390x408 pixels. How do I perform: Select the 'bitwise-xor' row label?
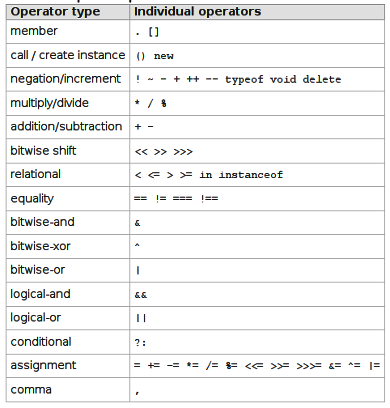(40, 246)
